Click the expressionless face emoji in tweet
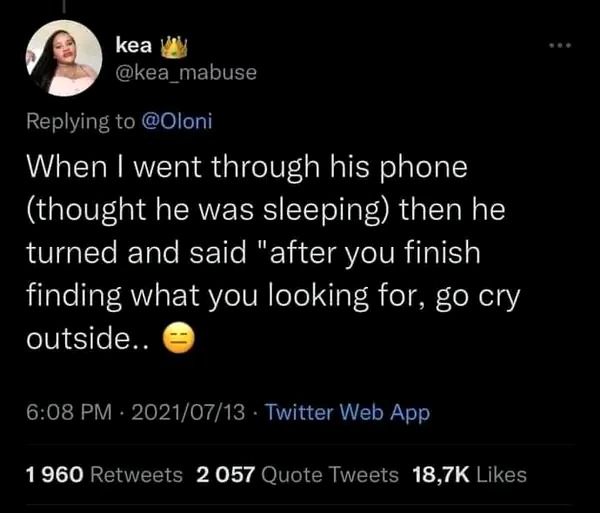The height and width of the screenshot is (513, 600). click(x=179, y=338)
